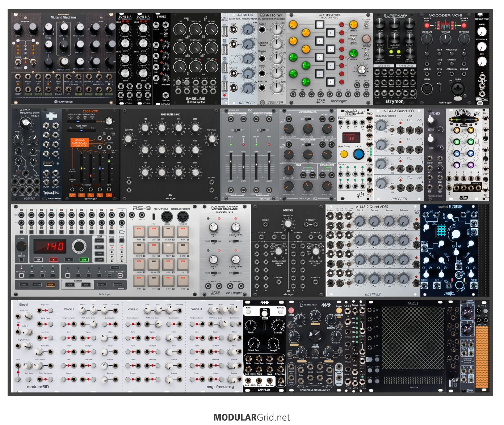Click the Vocoder VC16 MIDI IN socket
This screenshot has height=425, width=504.
427,89
